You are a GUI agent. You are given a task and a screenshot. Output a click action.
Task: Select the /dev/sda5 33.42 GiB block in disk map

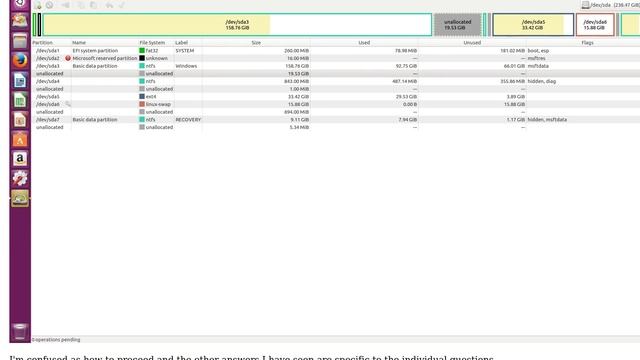pos(533,24)
